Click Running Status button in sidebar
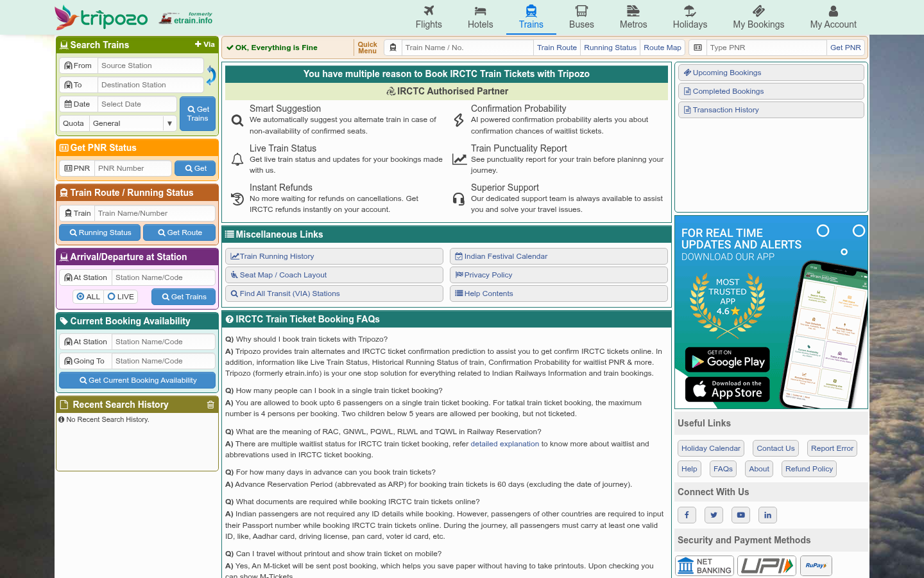 pos(99,232)
